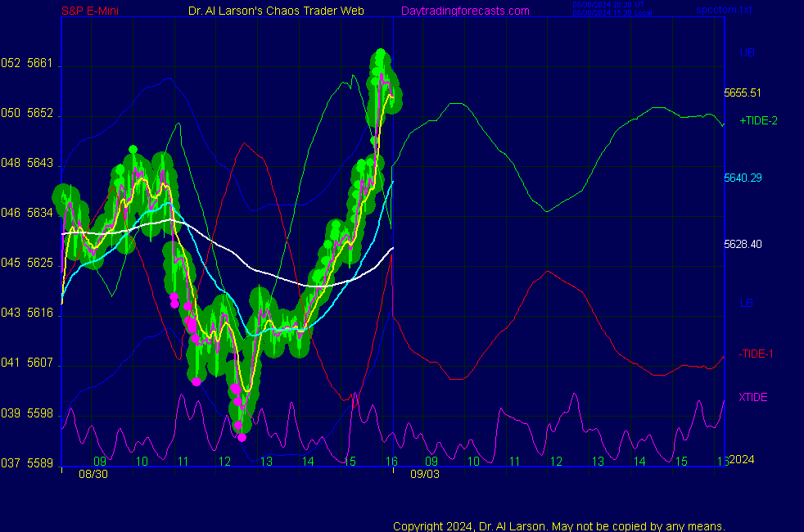Click the -TIDE-1 legend label

tap(756, 354)
